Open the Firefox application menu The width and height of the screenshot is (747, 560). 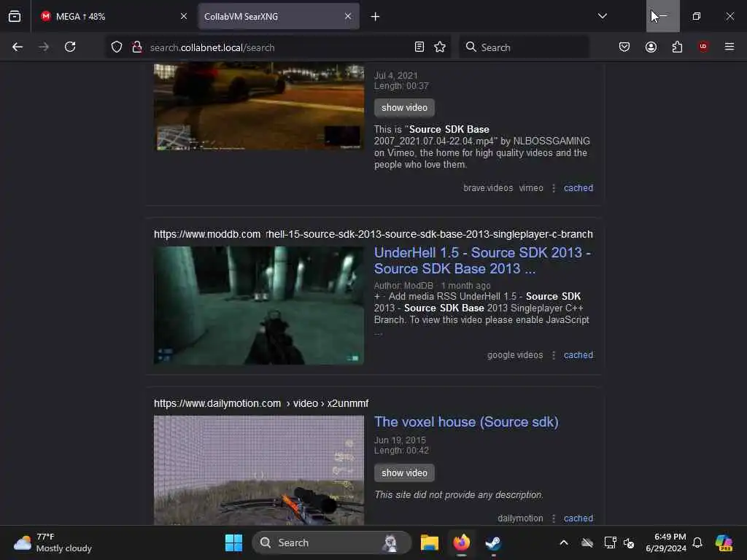pyautogui.click(x=729, y=47)
